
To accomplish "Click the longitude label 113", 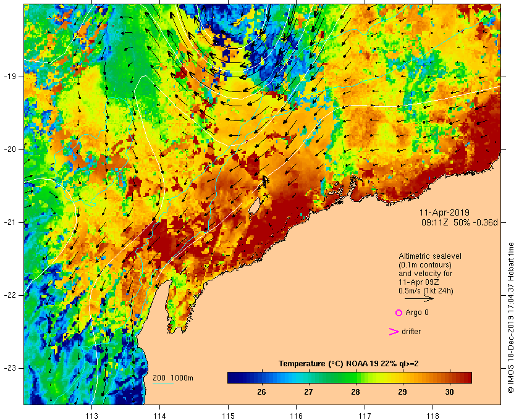I will tap(91, 416).
